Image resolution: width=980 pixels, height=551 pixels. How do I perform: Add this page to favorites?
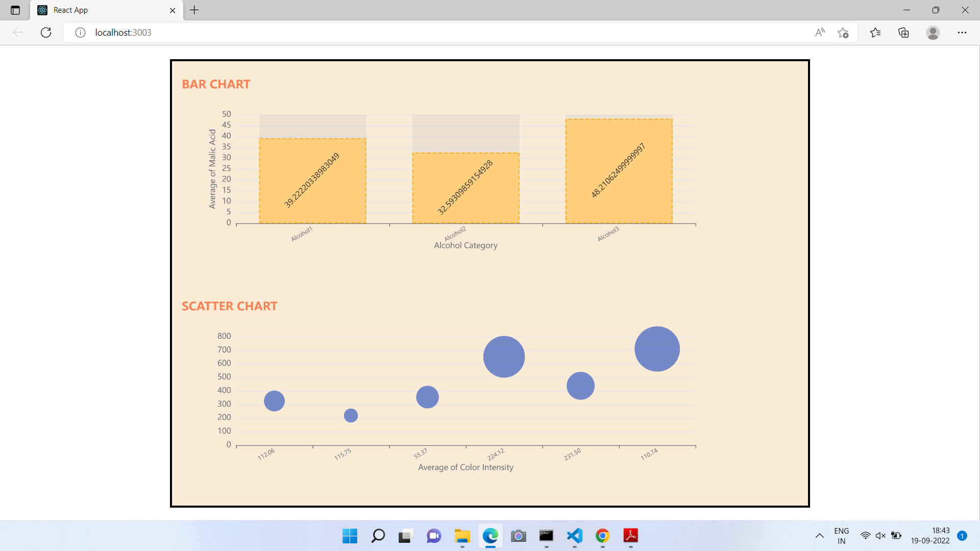click(x=843, y=33)
